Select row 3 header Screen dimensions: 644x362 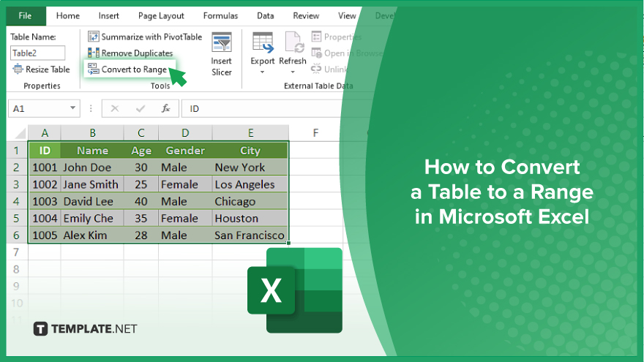16,184
